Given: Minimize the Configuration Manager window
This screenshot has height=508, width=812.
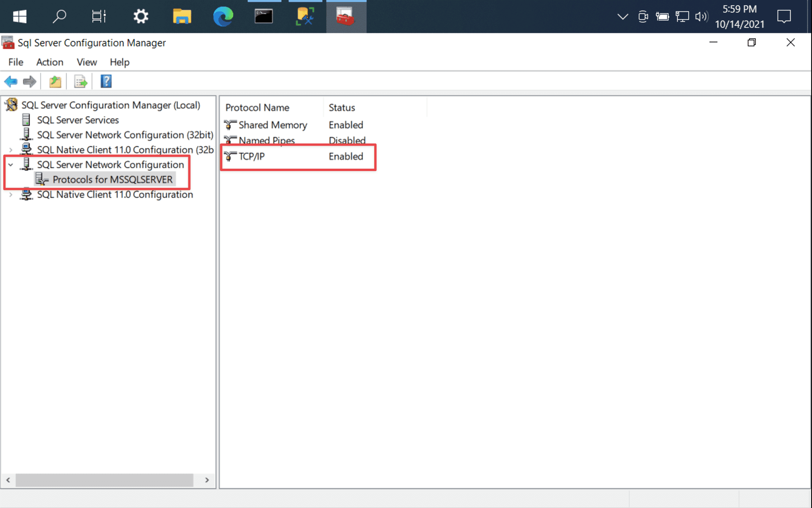Looking at the screenshot, I should coord(713,42).
